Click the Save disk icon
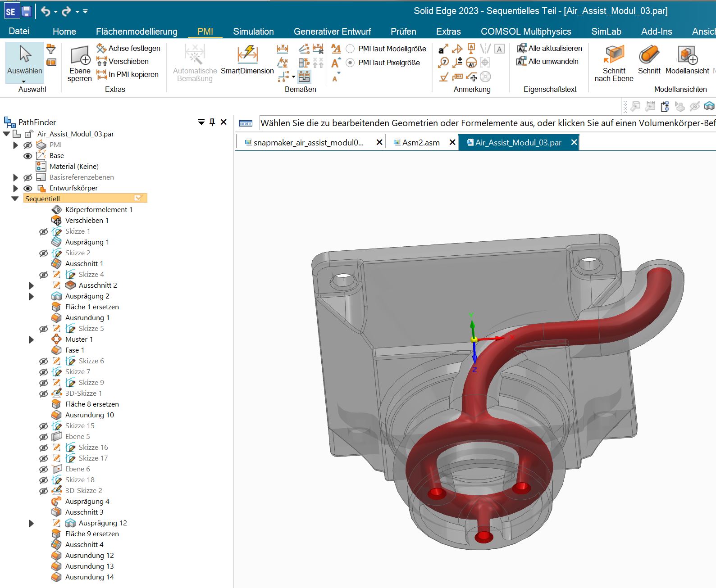The width and height of the screenshot is (716, 588). [26, 11]
